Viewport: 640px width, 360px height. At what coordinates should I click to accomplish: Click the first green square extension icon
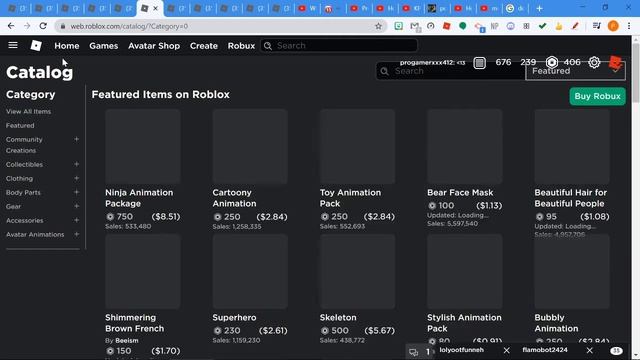coord(398,26)
